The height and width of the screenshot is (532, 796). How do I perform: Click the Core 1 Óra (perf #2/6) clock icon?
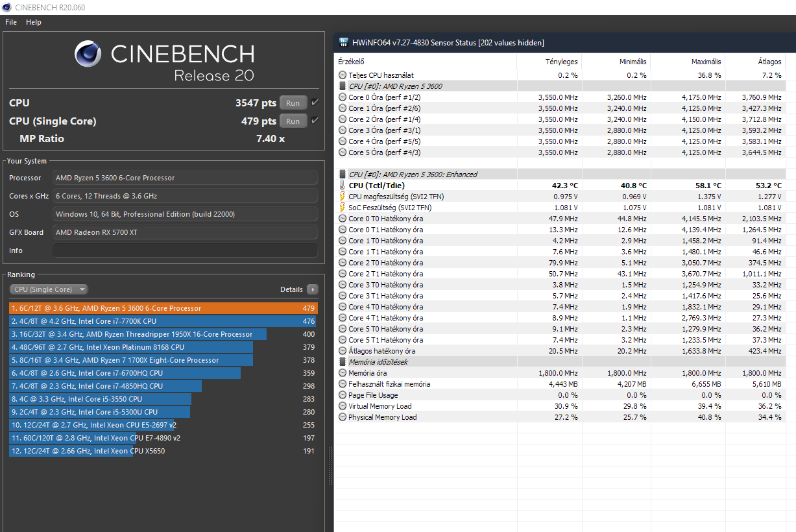pos(343,108)
